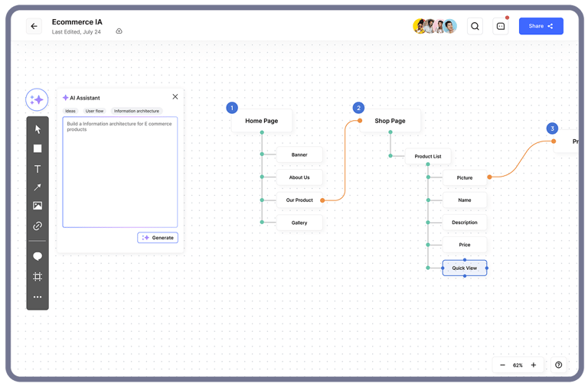The width and height of the screenshot is (588, 390).
Task: Click orange connector dot on Picture node
Action: 489,177
